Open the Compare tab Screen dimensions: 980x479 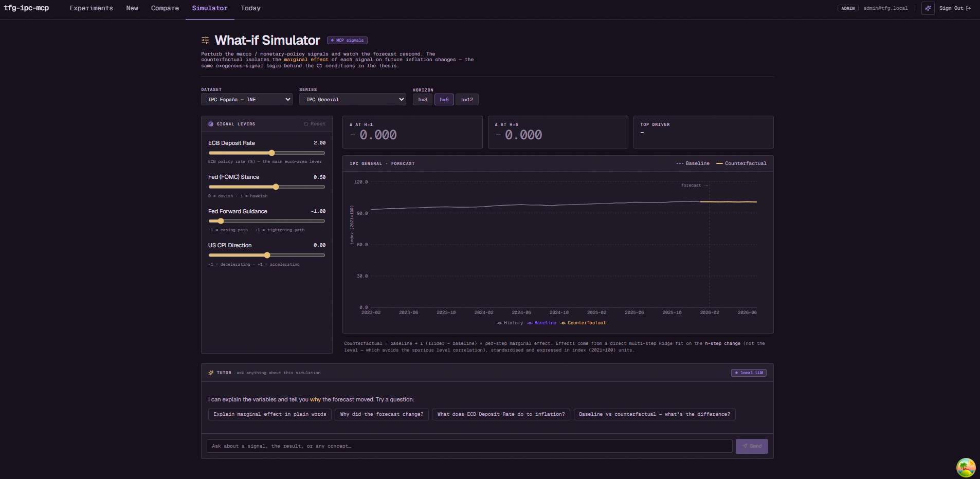pyautogui.click(x=165, y=8)
